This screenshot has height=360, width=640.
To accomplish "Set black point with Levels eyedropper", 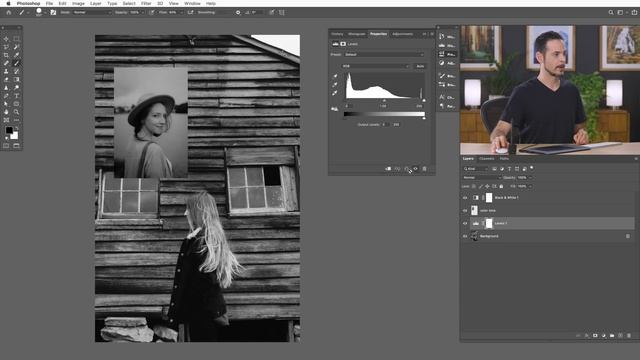I will click(335, 76).
